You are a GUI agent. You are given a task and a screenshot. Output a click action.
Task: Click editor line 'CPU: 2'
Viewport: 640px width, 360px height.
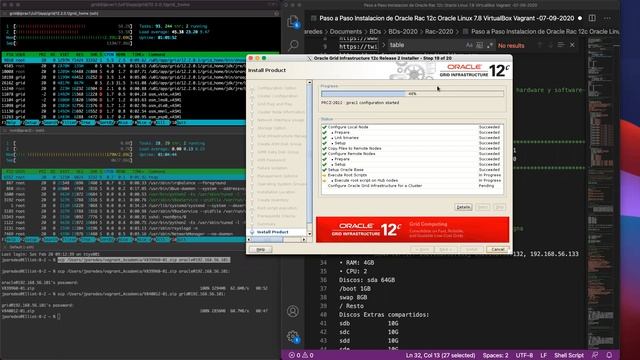(353, 271)
